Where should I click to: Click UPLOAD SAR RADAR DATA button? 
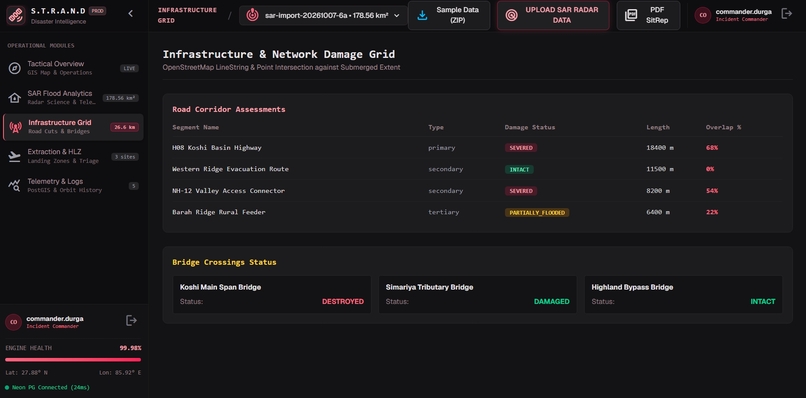pos(553,15)
